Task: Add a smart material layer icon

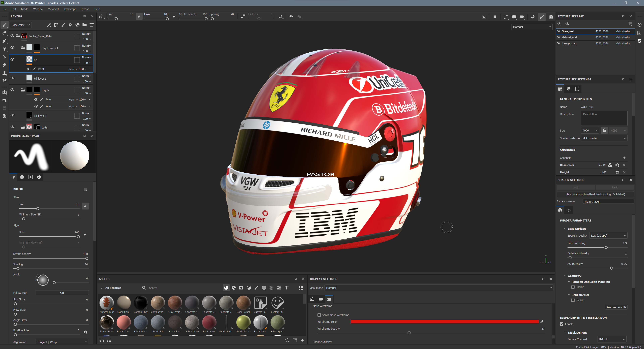Action: point(77,25)
